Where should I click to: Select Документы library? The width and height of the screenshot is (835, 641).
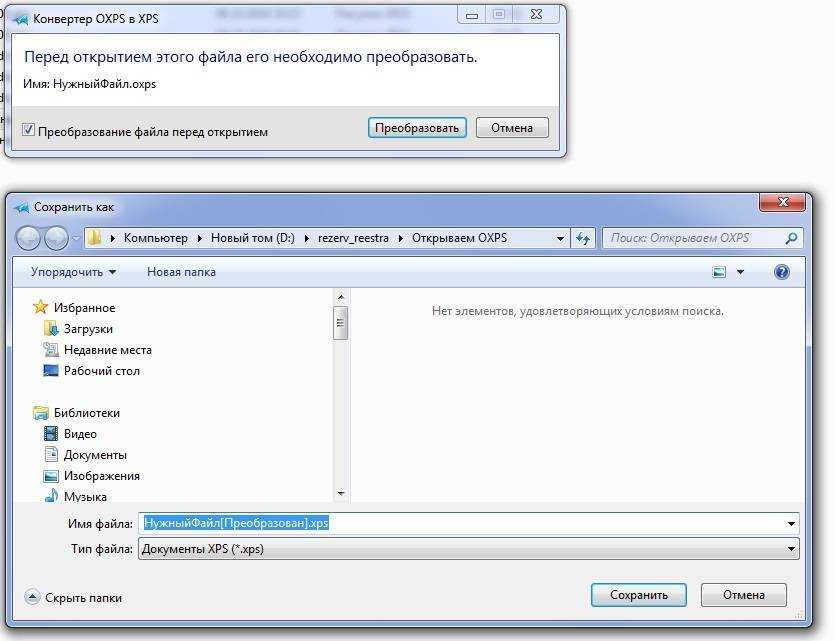pos(95,455)
